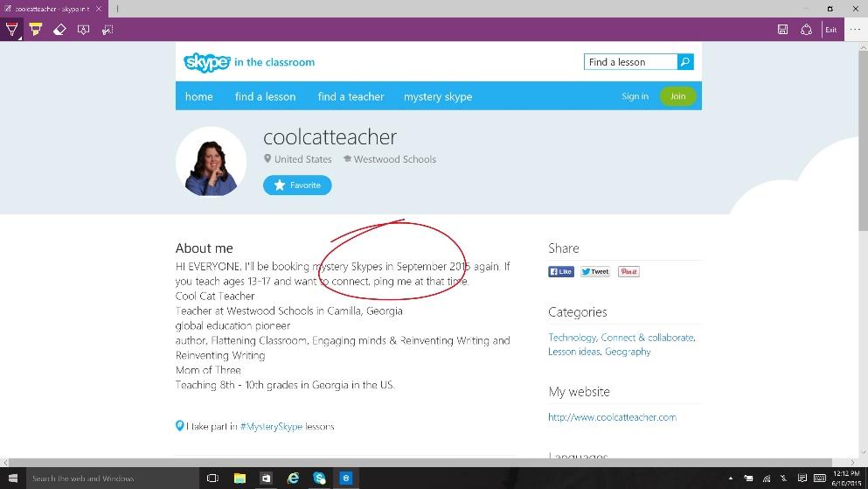Open the Lesson ideas category link
This screenshot has width=868, height=489.
[x=574, y=352]
